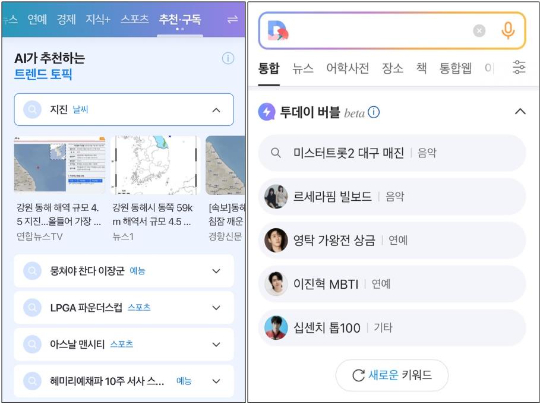The height and width of the screenshot is (403, 540).
Task: Collapse the 투데이 버블 section
Action: pos(520,112)
